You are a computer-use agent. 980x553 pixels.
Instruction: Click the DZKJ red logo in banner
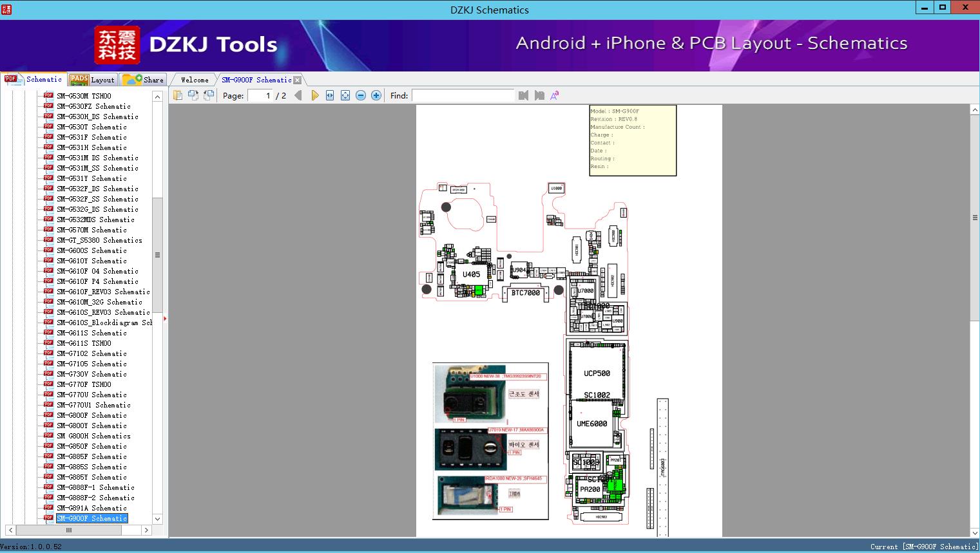(x=117, y=45)
